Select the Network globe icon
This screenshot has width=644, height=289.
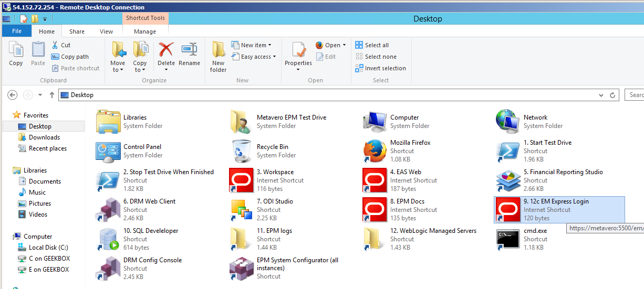click(508, 122)
